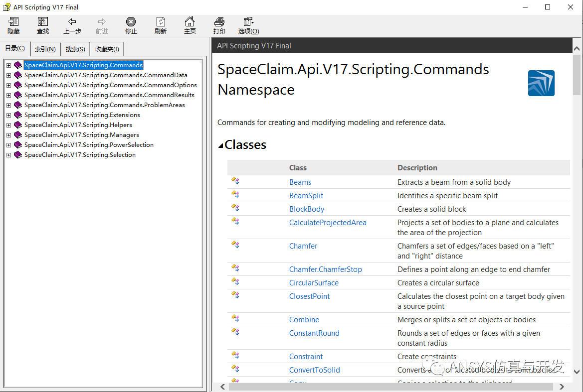Expand the Scripting.Commands tree node

pos(8,65)
